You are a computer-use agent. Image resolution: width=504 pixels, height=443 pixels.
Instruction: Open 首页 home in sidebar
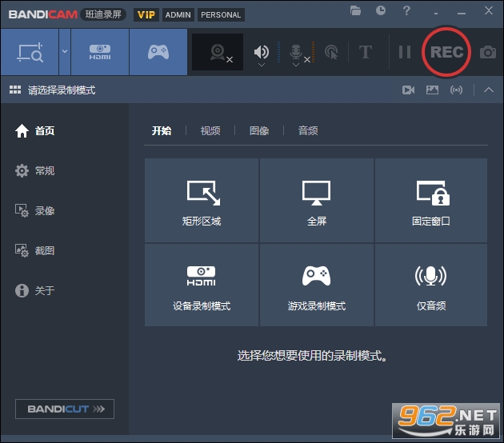tap(34, 131)
